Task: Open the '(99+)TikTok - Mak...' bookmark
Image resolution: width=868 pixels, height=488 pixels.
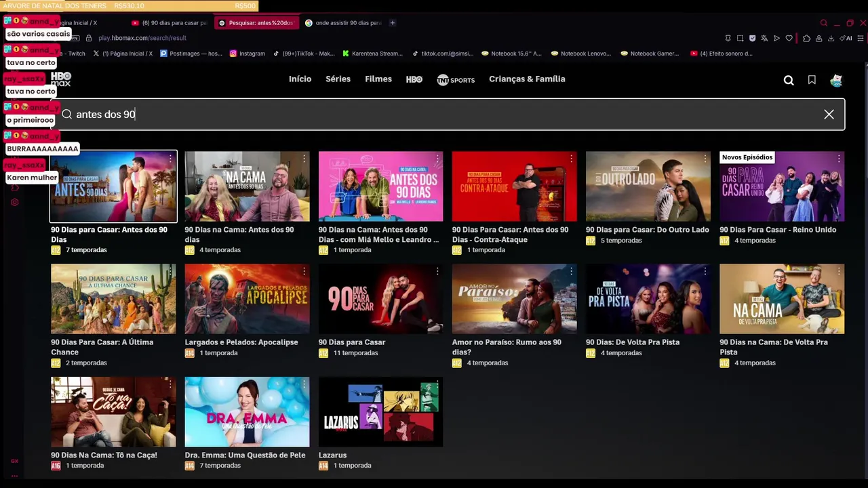Action: [303, 54]
